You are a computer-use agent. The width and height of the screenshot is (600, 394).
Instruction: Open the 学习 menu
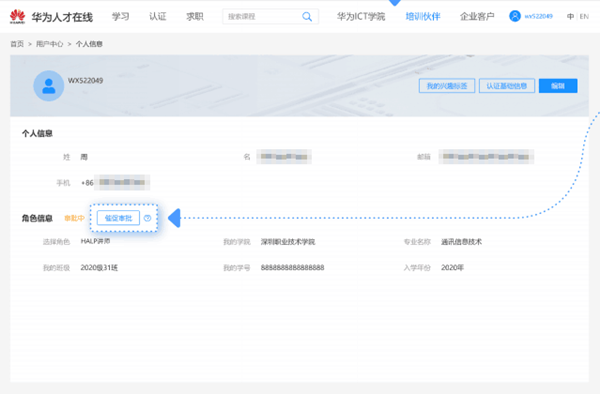[x=121, y=16]
